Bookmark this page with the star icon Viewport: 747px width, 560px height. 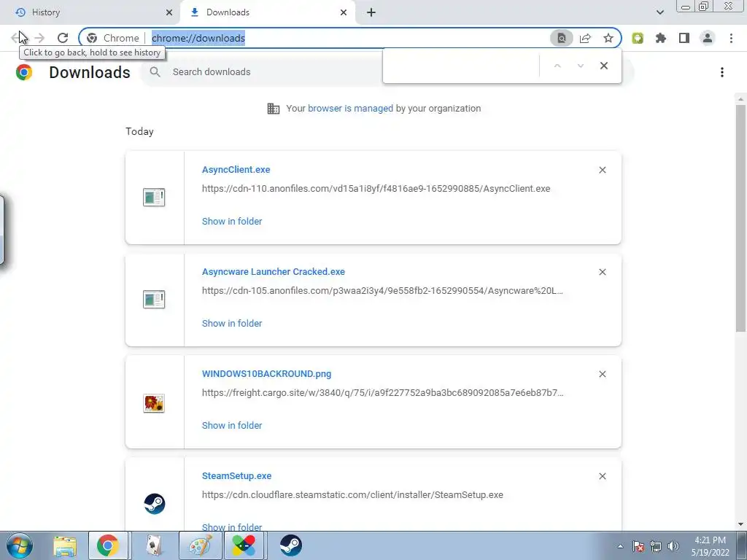[608, 38]
